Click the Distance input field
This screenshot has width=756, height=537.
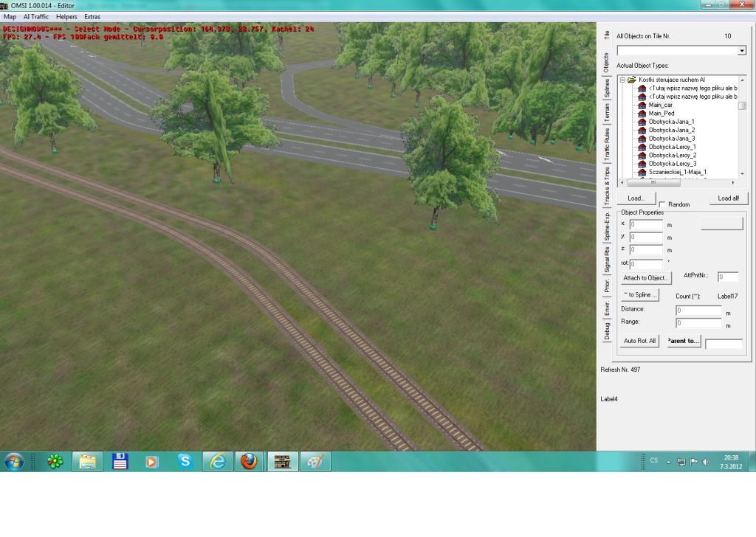tap(698, 311)
